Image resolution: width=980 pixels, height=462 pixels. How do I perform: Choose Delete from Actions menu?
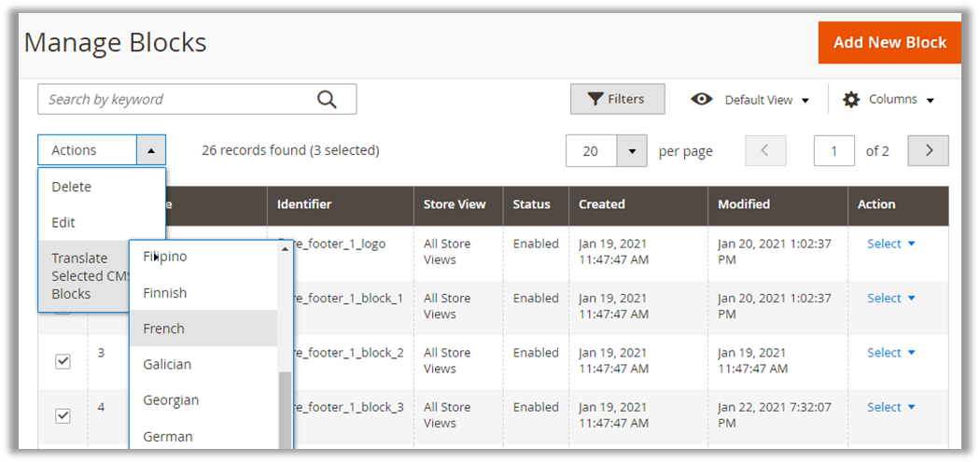(72, 187)
